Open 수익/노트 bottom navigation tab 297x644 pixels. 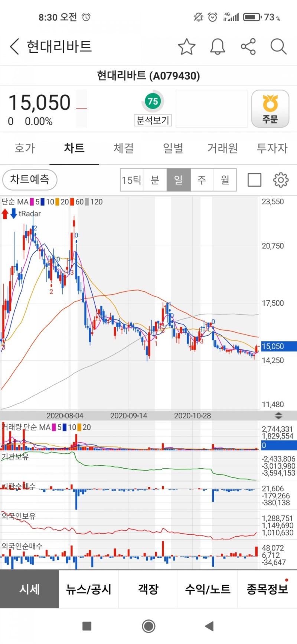208,589
